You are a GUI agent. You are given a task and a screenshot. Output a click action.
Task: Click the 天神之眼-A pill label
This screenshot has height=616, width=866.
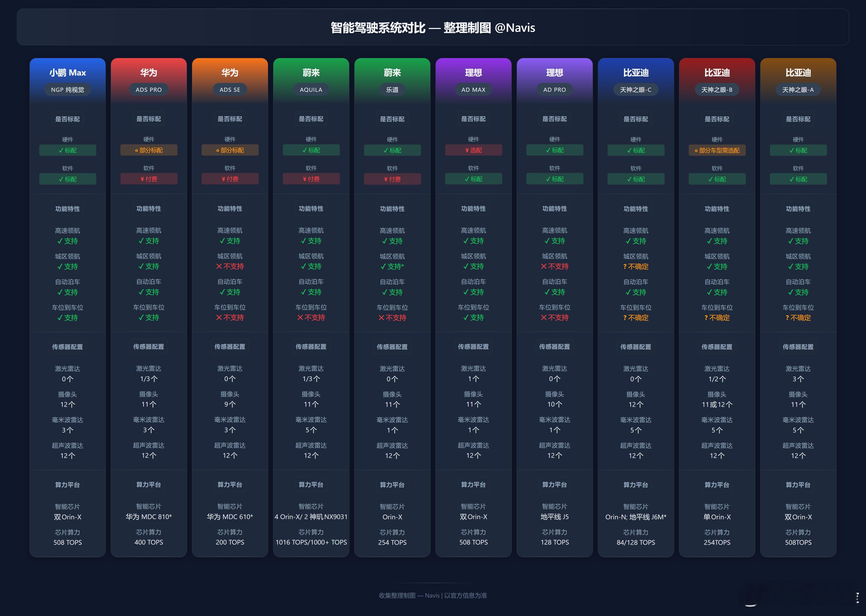click(x=798, y=90)
